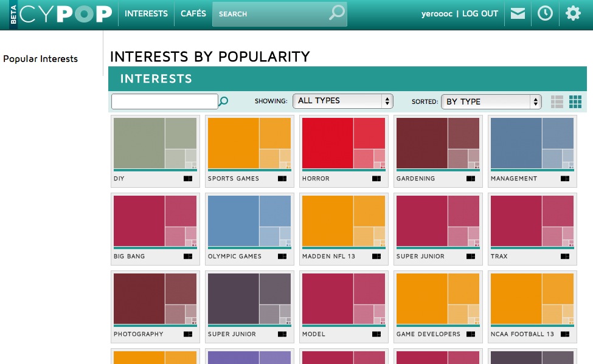Open the messages envelope icon
The image size is (593, 364).
[x=518, y=13]
